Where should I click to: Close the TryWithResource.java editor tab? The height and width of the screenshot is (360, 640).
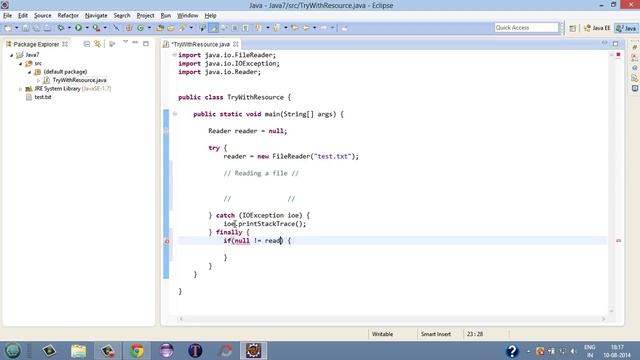236,44
